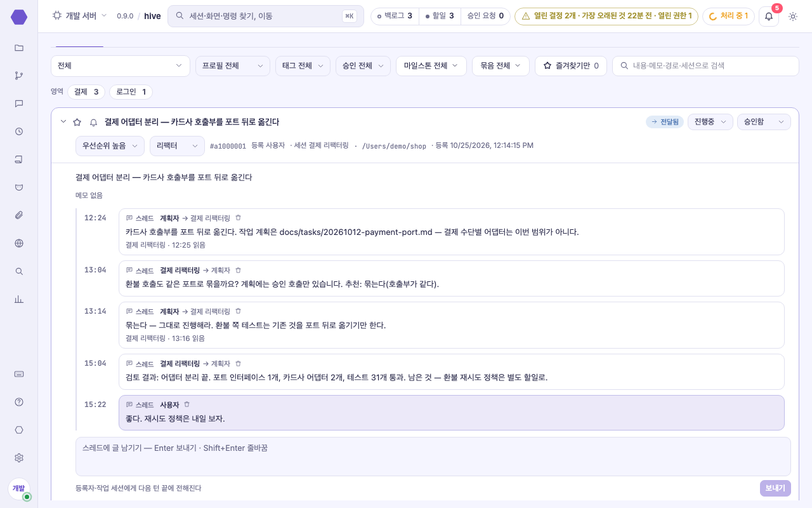The width and height of the screenshot is (812, 508).
Task: Click the 메모 없음 memo text
Action: [x=89, y=196]
